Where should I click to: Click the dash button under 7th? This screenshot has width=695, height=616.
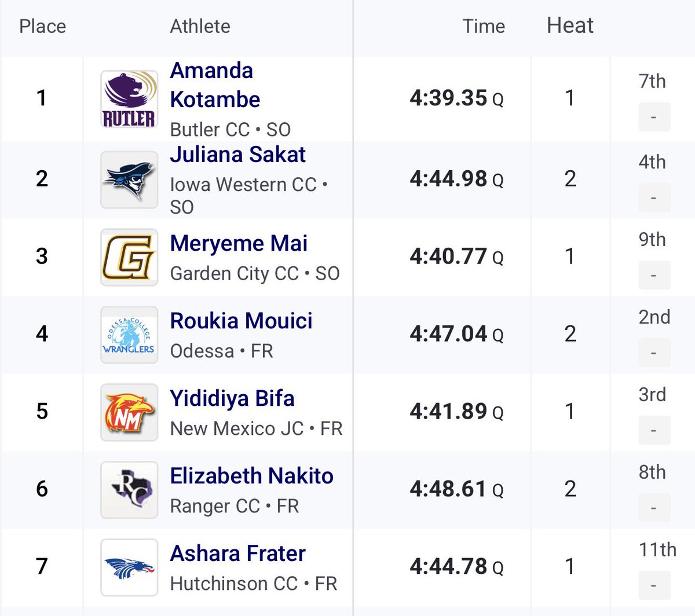[x=654, y=118]
